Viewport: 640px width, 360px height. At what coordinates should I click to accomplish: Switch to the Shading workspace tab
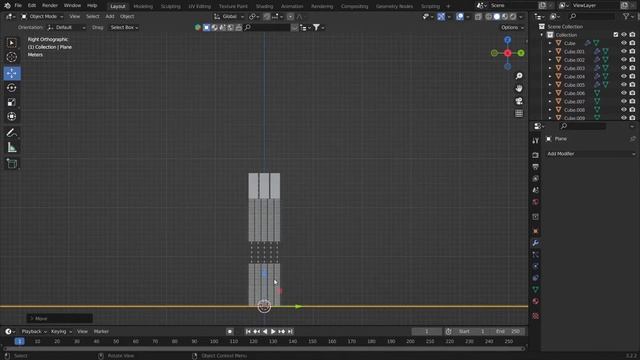pos(264,6)
